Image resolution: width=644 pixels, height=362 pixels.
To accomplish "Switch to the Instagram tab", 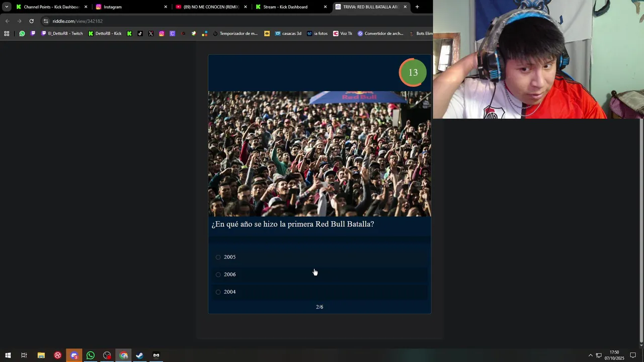I will click(131, 7).
